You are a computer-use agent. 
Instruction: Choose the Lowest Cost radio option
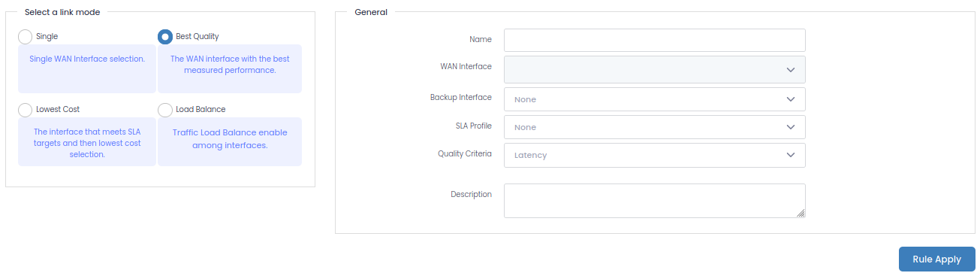(x=25, y=110)
